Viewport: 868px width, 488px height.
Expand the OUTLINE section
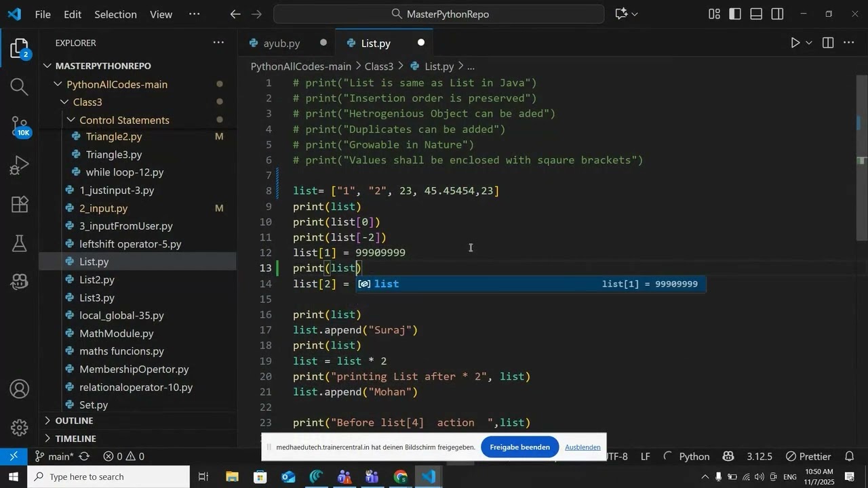click(137, 420)
